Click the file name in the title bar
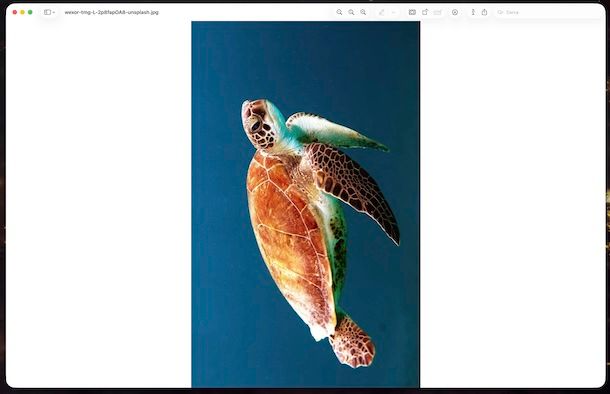This screenshot has height=394, width=610. click(112, 12)
